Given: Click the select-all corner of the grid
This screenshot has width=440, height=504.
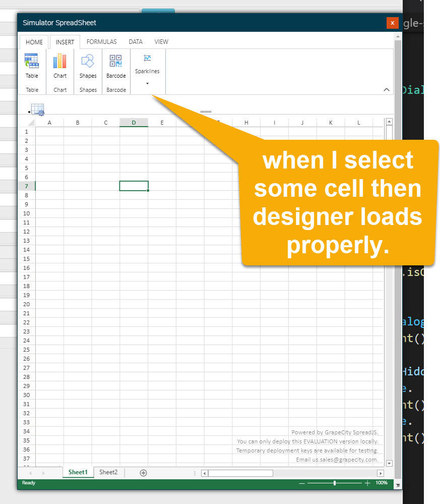Looking at the screenshot, I should pos(31,123).
